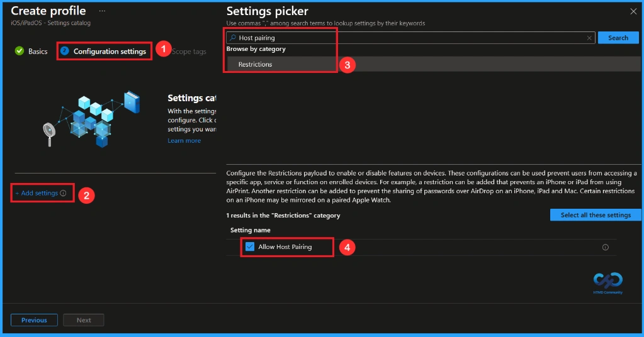Select the Restrictions category row
The height and width of the screenshot is (337, 644).
[433, 64]
